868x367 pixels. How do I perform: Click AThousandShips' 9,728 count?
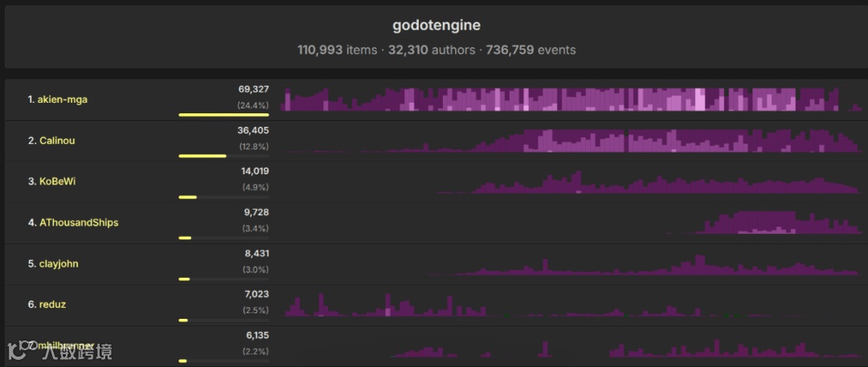pos(256,212)
